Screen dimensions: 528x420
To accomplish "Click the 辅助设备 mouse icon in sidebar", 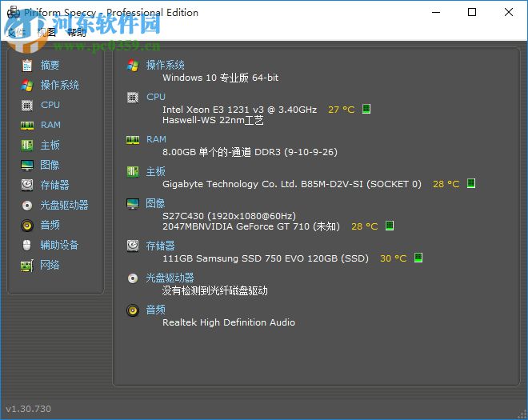I will pyautogui.click(x=27, y=245).
